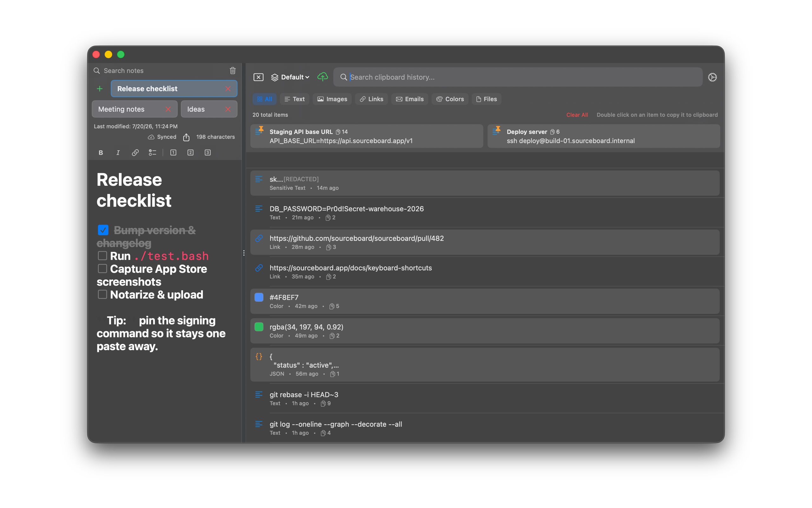
Task: Open the Default collection dropdown
Action: point(290,77)
